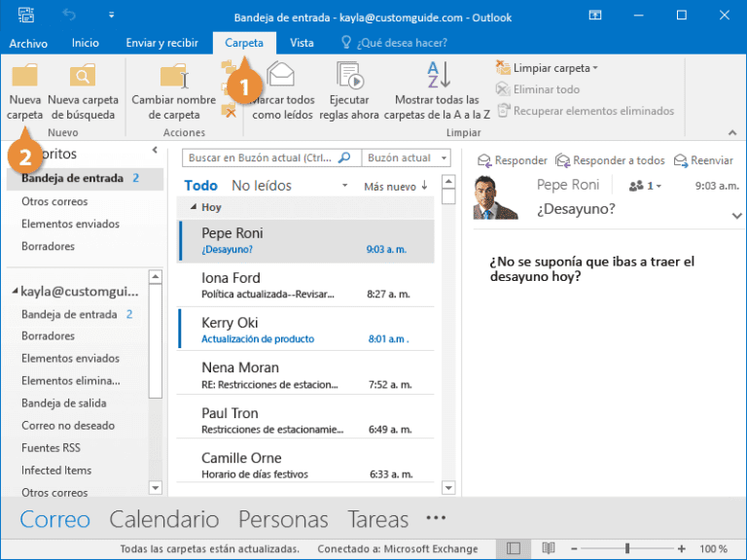The image size is (747, 560).
Task: Sort folders with Mostrar todas A-Z
Action: pos(437,76)
